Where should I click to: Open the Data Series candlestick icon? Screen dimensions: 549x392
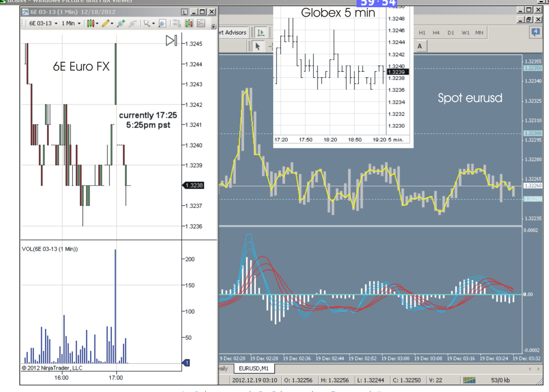[x=189, y=23]
